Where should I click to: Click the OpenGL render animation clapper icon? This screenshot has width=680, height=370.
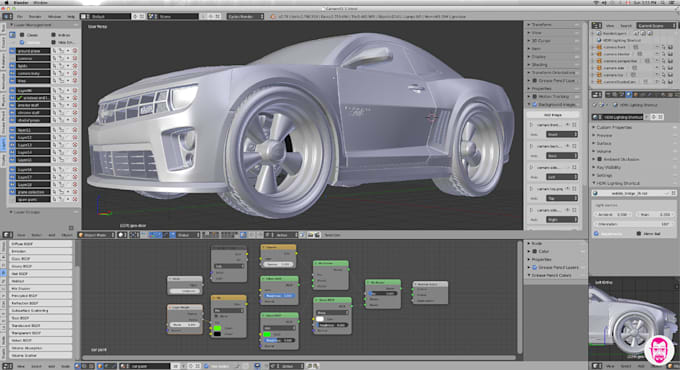[x=317, y=235]
